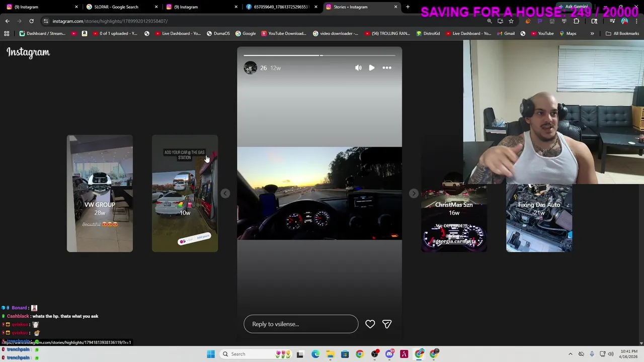Click the instagram.com address bar URL
Image resolution: width=644 pixels, height=362 pixels.
pyautogui.click(x=110, y=21)
